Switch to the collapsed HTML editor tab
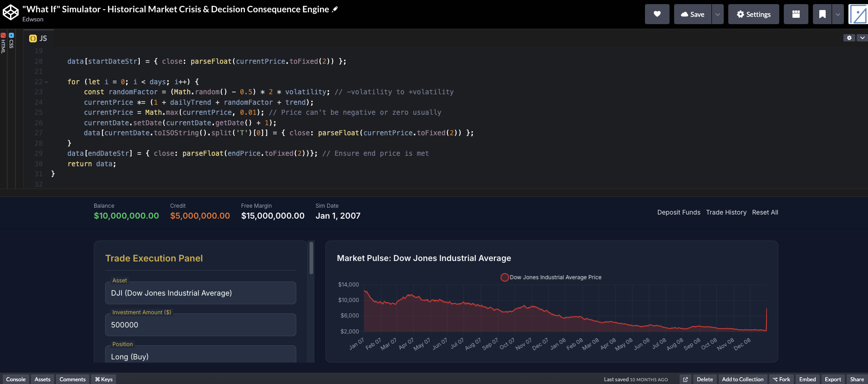Image resolution: width=868 pixels, height=384 pixels. point(3,43)
